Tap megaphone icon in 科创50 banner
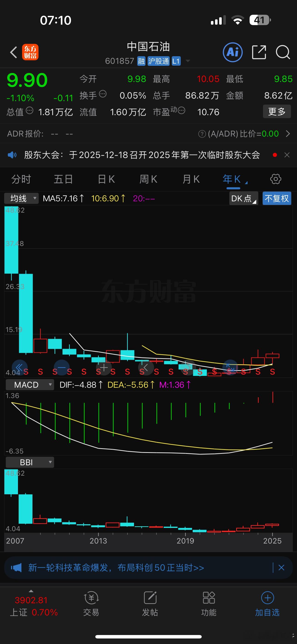Viewport: 297px width, 644px height. (x=16, y=568)
